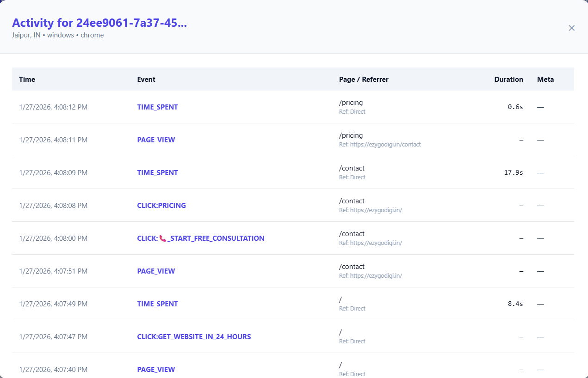Select the /contact page path at 4:07:51 PM
The width and height of the screenshot is (588, 378).
(352, 266)
